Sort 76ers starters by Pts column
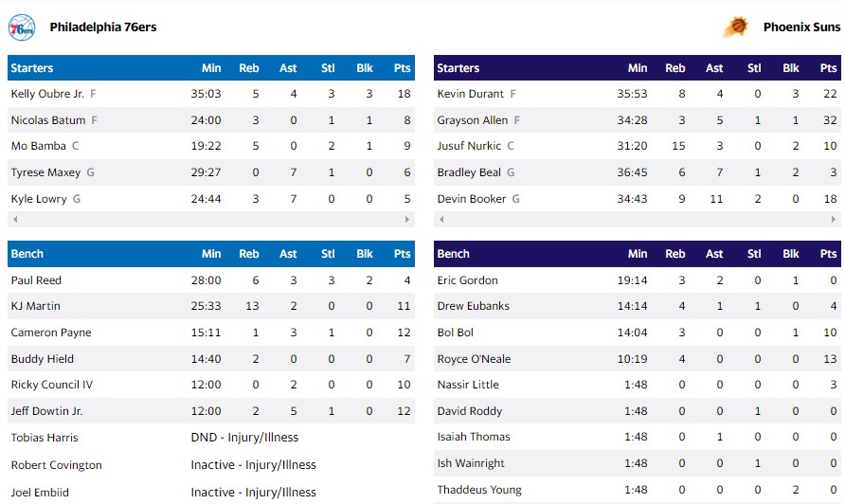Screen dimensions: 845x504 (x=403, y=68)
